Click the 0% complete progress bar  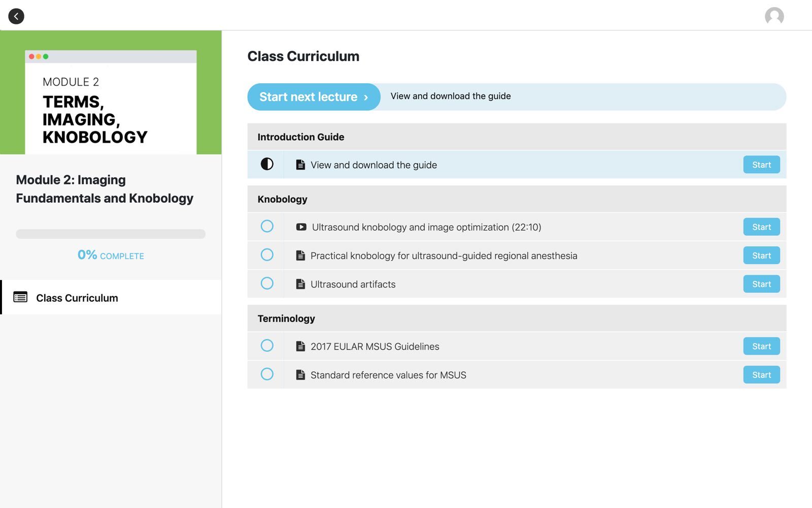(110, 234)
